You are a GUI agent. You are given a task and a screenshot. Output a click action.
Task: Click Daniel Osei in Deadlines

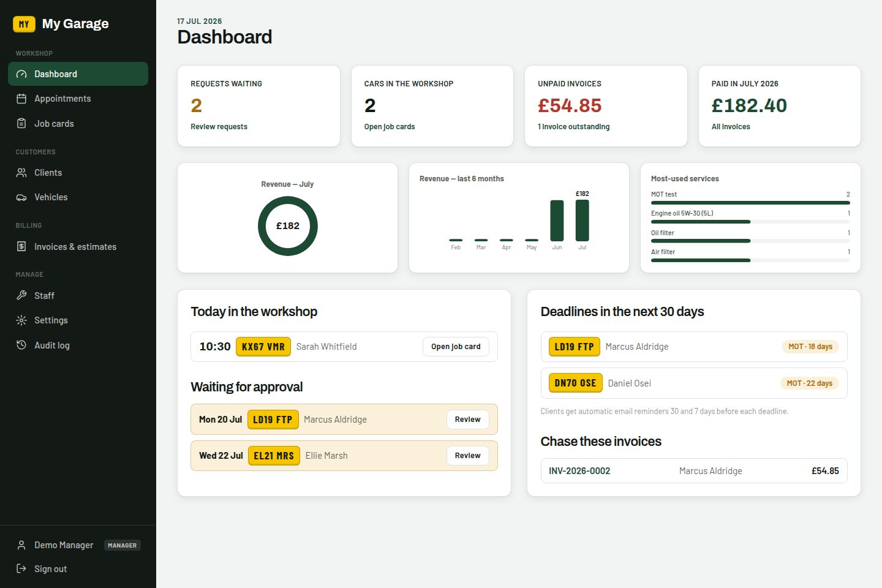[x=630, y=383]
